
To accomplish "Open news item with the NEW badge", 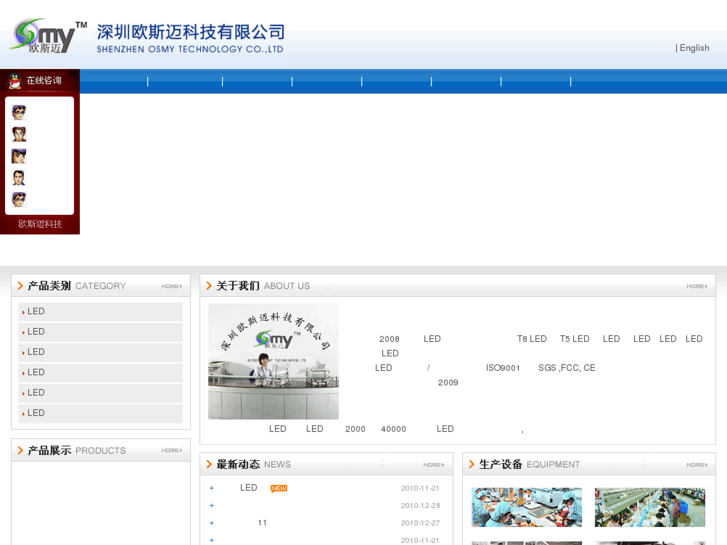I will (249, 488).
